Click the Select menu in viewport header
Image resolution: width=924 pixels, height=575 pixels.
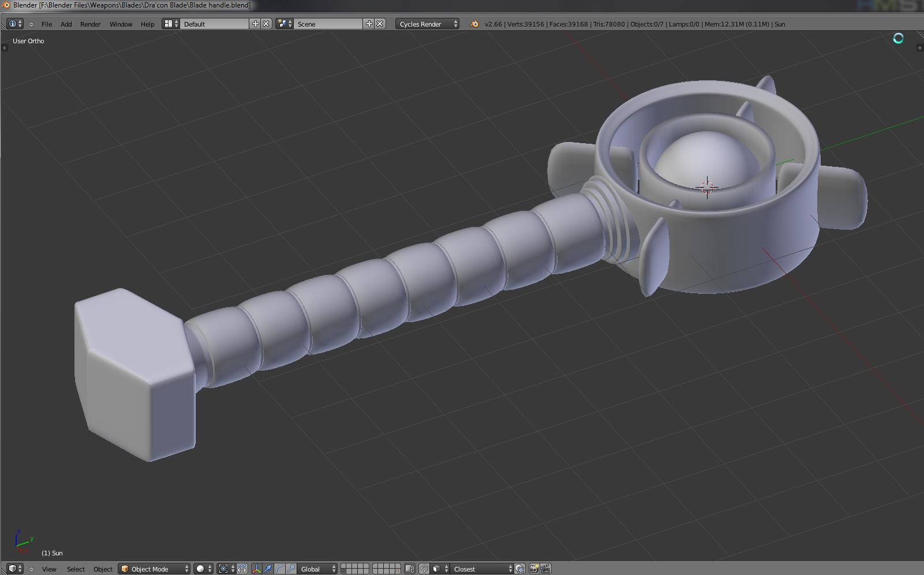(76, 569)
